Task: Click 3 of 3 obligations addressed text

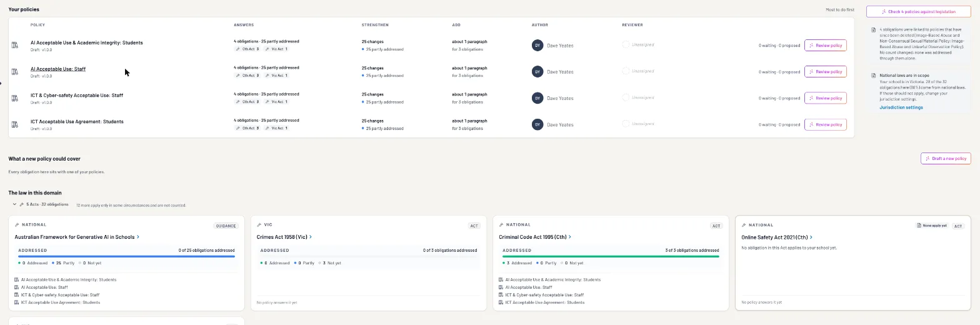Action: pyautogui.click(x=692, y=251)
